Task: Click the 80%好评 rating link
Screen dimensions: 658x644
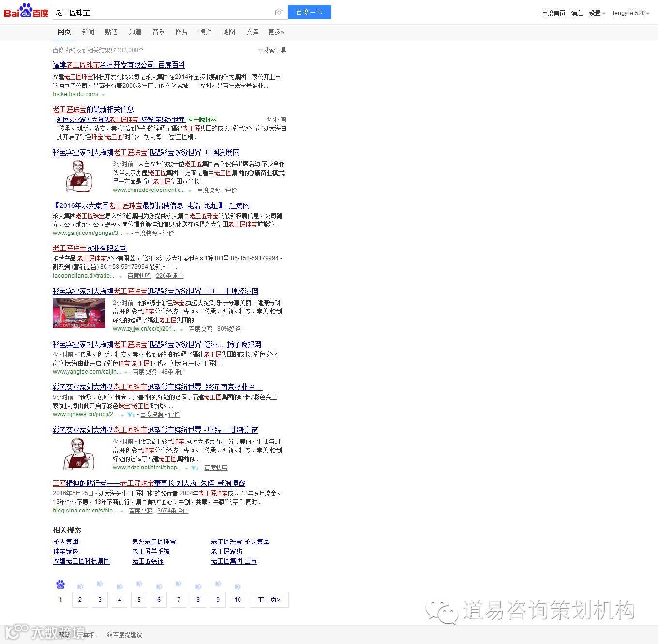Action: pyautogui.click(x=229, y=329)
